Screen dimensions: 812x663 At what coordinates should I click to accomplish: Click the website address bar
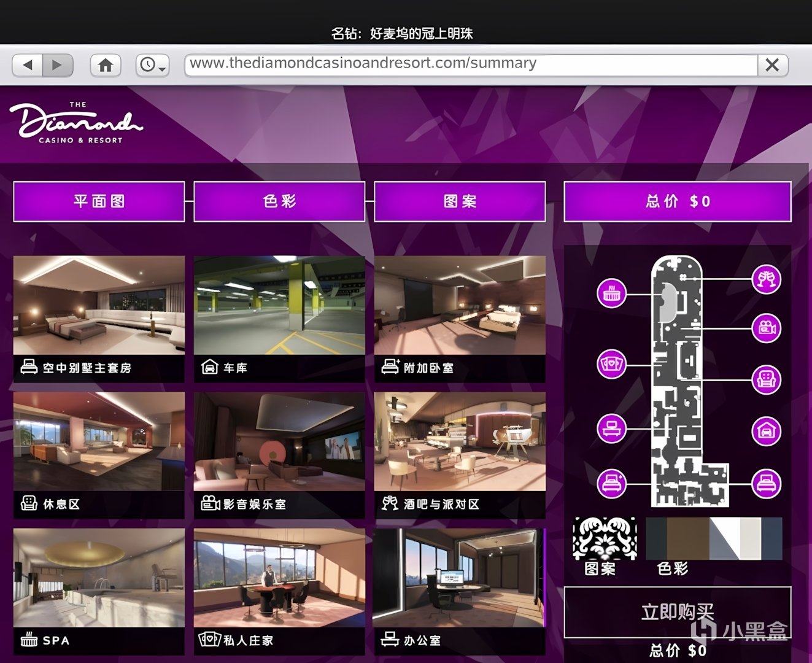471,64
